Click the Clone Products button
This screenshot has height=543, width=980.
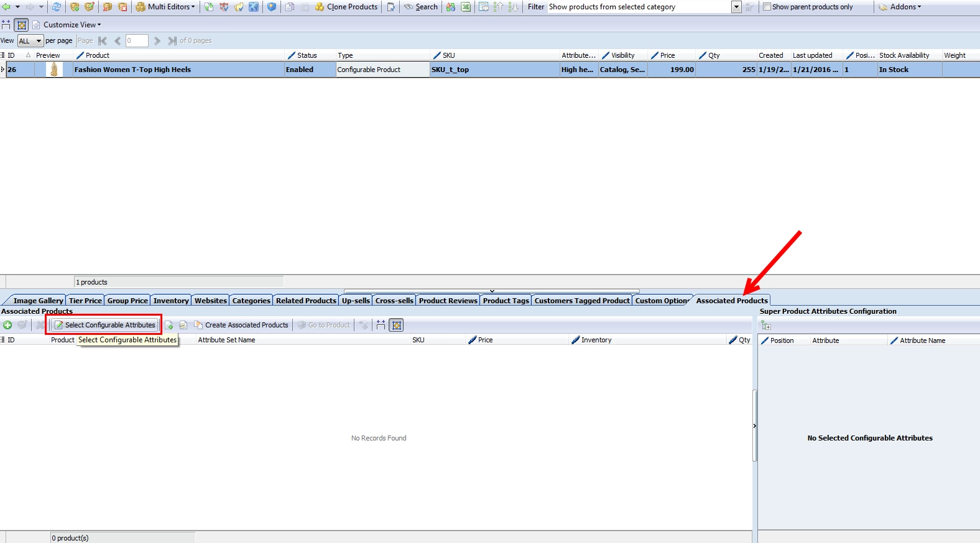tap(346, 7)
